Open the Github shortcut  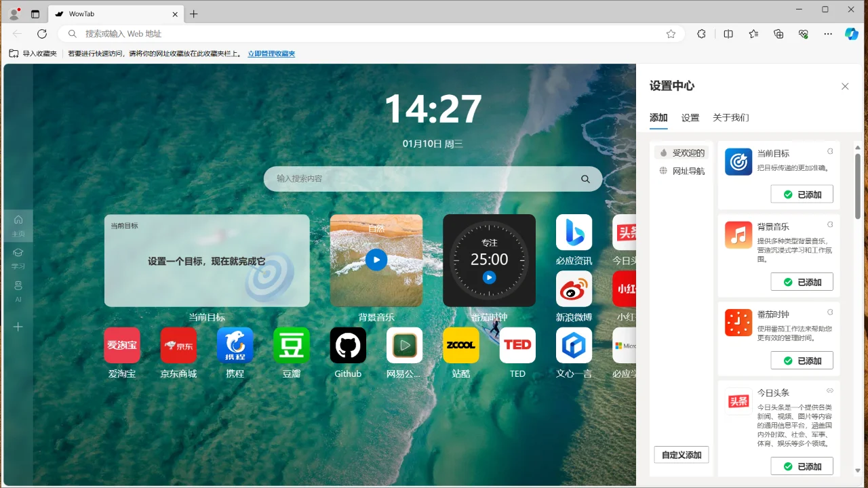point(348,345)
